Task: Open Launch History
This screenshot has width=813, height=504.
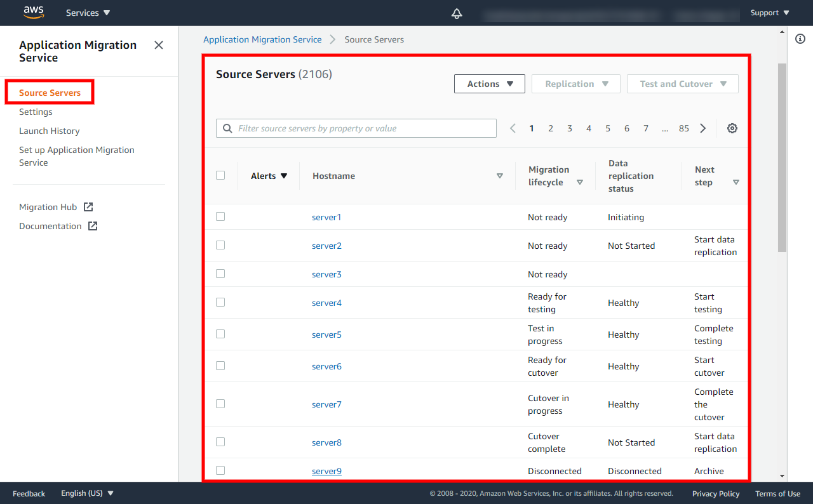Action: [x=50, y=131]
